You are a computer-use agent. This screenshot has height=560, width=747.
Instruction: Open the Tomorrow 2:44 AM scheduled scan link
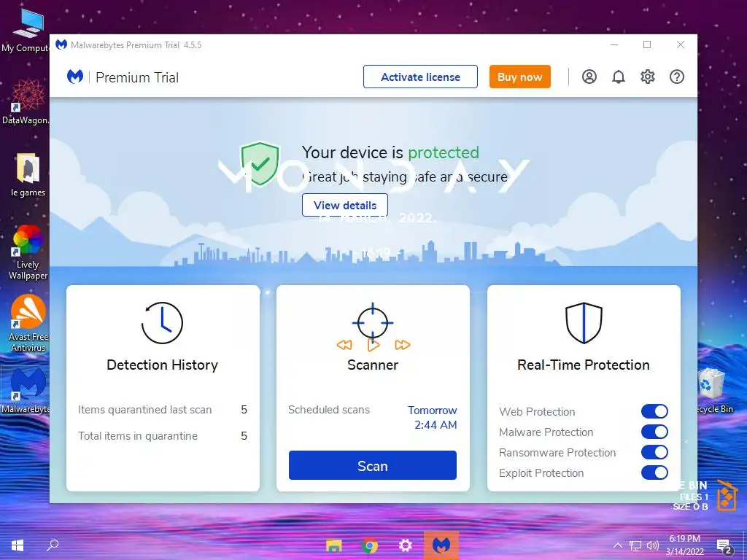433,418
